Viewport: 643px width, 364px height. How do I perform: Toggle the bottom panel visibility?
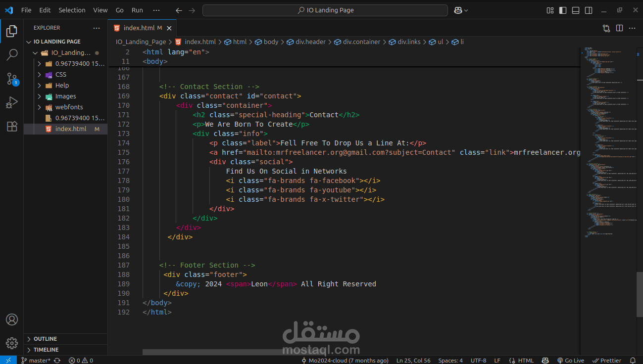click(576, 10)
